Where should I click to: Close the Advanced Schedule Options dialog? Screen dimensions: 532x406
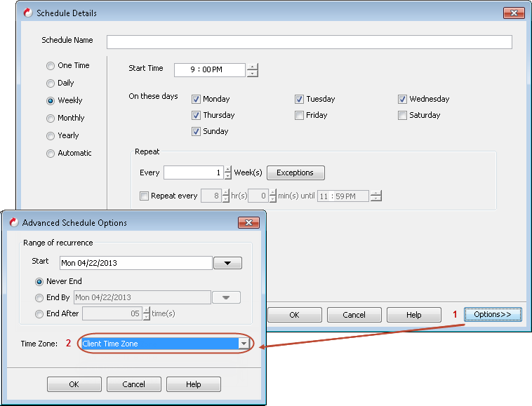[248, 223]
